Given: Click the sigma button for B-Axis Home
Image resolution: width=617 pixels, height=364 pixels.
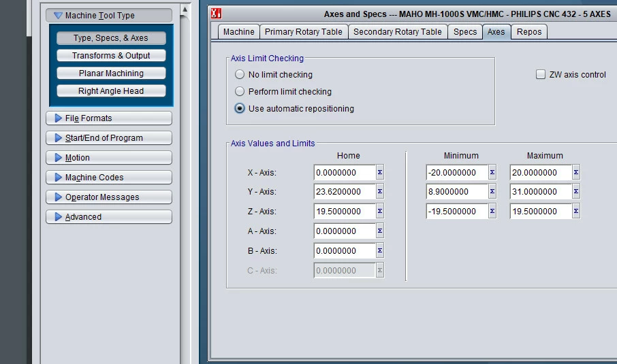Looking at the screenshot, I should [x=380, y=251].
